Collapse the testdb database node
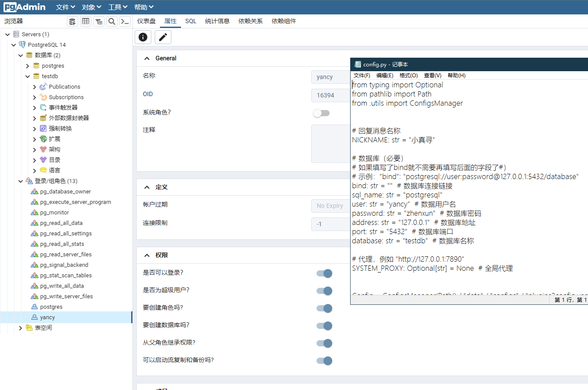588x390 pixels. pos(28,76)
